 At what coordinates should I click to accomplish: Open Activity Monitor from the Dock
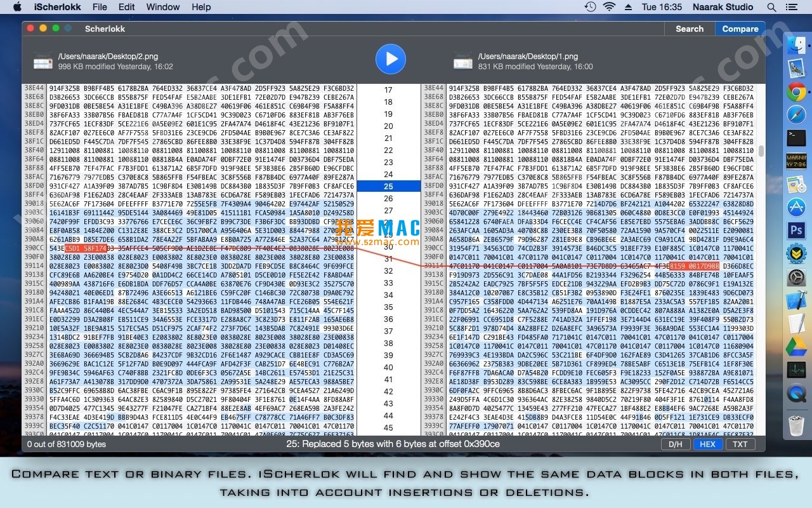point(796,370)
